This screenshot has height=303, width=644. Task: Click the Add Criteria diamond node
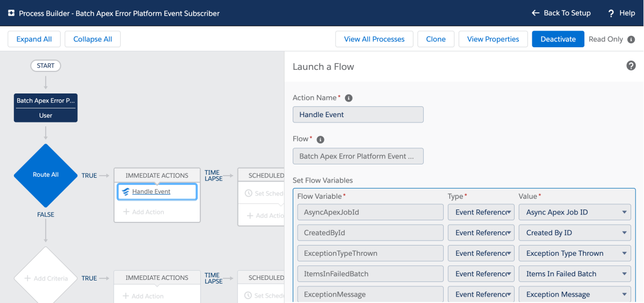[x=46, y=278]
